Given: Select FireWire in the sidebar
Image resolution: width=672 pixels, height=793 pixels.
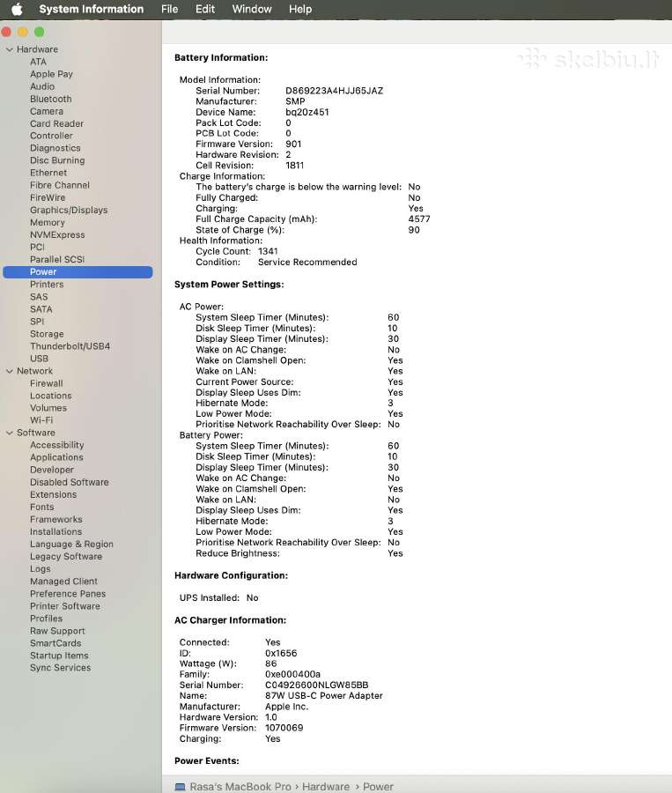Looking at the screenshot, I should tap(48, 197).
